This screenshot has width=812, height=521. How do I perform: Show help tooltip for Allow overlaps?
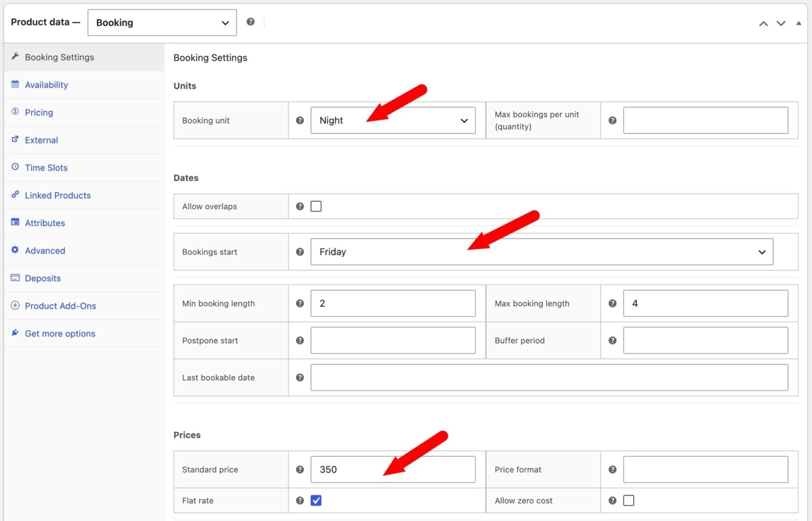click(300, 206)
